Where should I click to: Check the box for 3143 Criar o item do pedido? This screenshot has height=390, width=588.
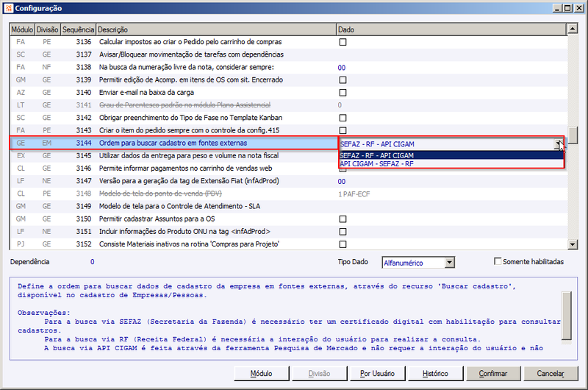coord(343,131)
